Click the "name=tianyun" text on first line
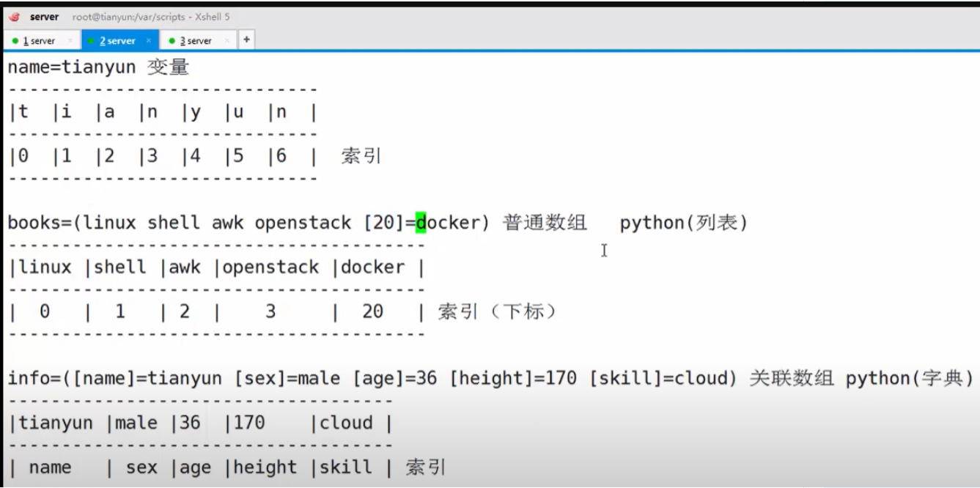This screenshot has height=488, width=980. (72, 68)
